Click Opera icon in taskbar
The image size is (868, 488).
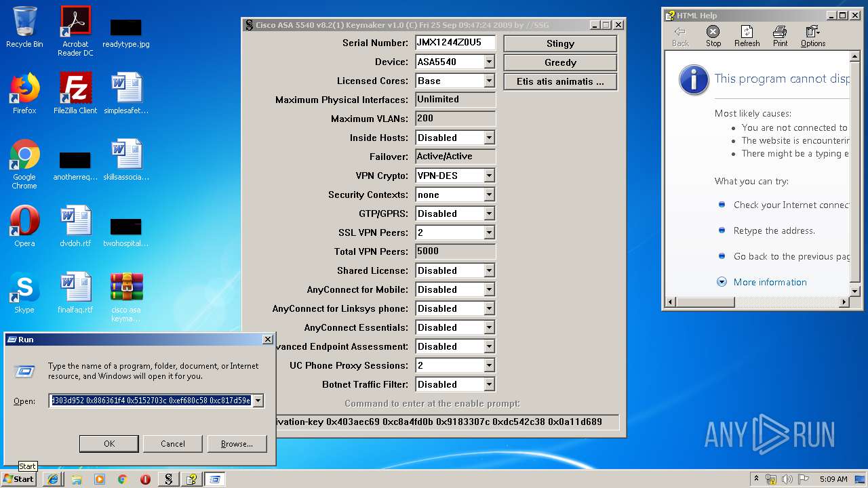tap(145, 479)
